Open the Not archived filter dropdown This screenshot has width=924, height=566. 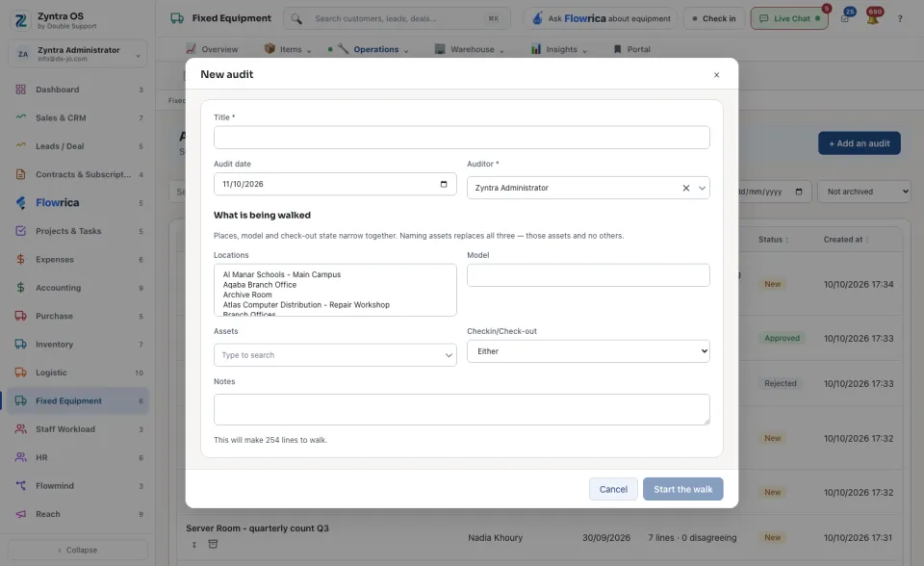click(864, 192)
